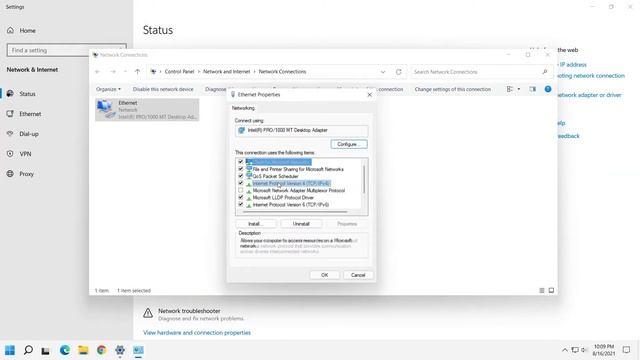
Task: Expand the address bar history dropdown
Action: tap(383, 72)
